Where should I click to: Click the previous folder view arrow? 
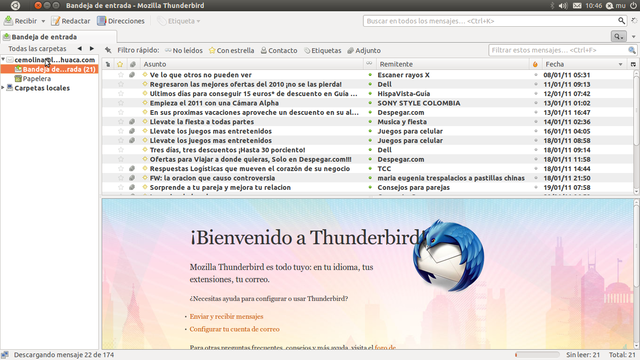tap(80, 49)
